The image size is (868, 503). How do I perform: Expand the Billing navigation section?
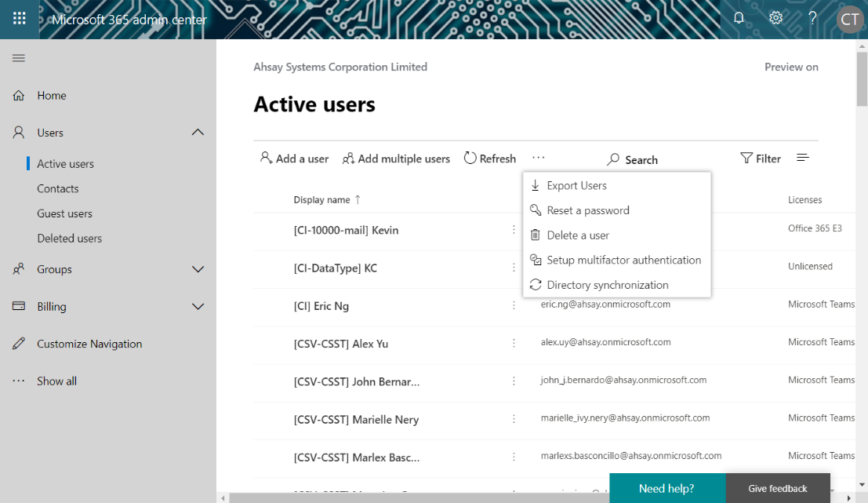click(x=198, y=307)
